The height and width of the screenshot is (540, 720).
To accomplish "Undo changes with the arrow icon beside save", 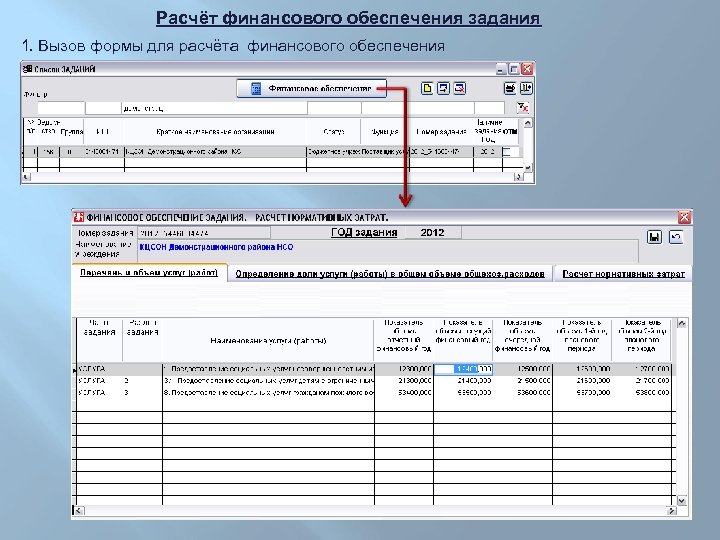I will pyautogui.click(x=675, y=237).
